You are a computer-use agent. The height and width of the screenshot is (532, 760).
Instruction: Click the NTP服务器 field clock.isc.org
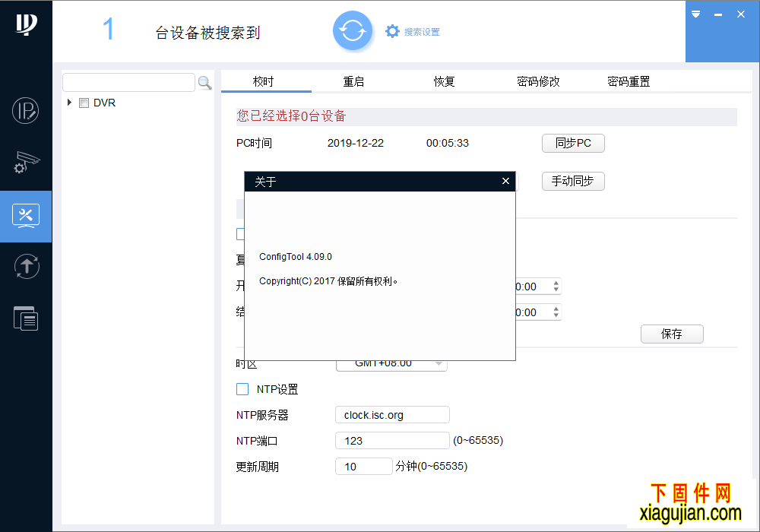tap(392, 415)
